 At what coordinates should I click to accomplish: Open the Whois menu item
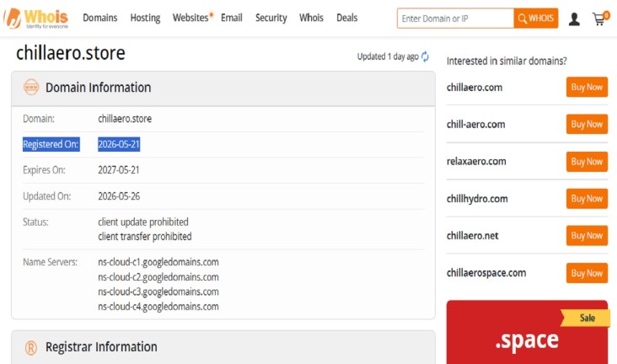tap(311, 18)
